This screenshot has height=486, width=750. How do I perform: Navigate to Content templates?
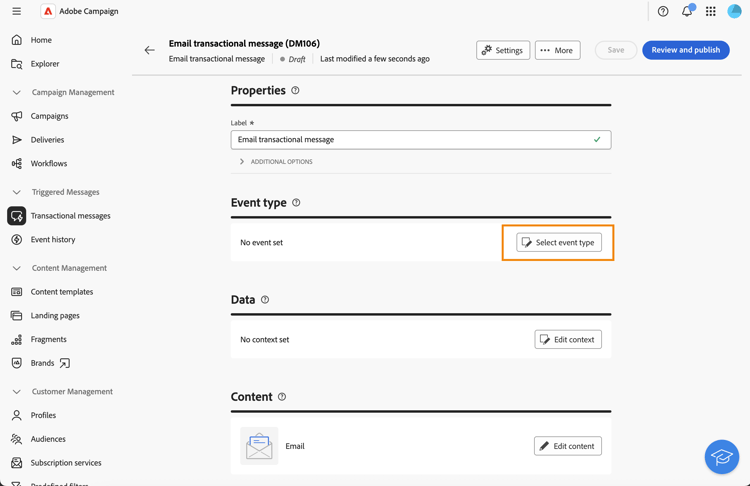61,292
